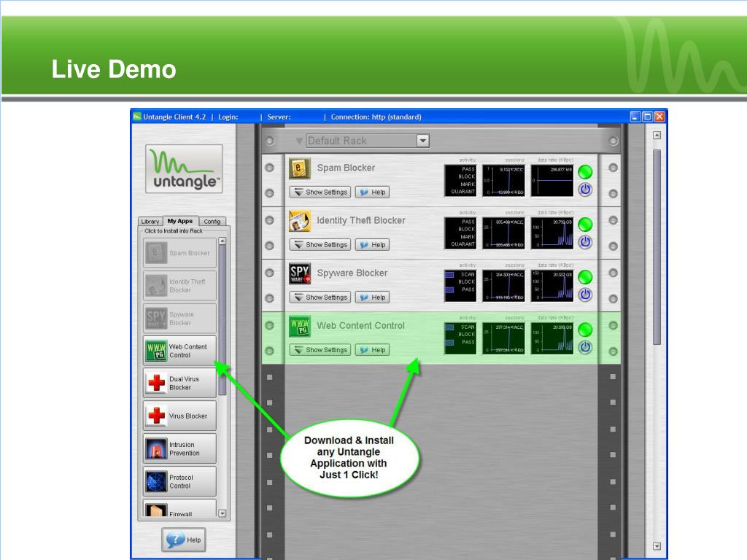Toggle Spyware Blocker power button
The width and height of the screenshot is (747, 560).
point(585,295)
